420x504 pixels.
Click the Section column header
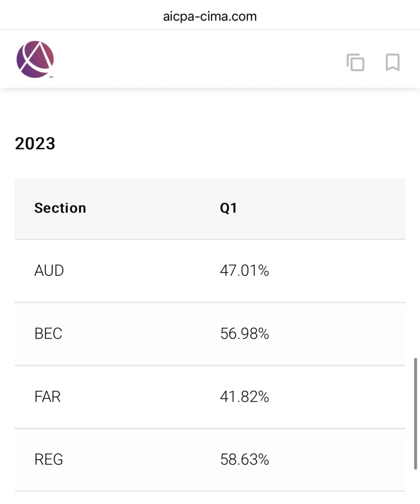pos(60,208)
